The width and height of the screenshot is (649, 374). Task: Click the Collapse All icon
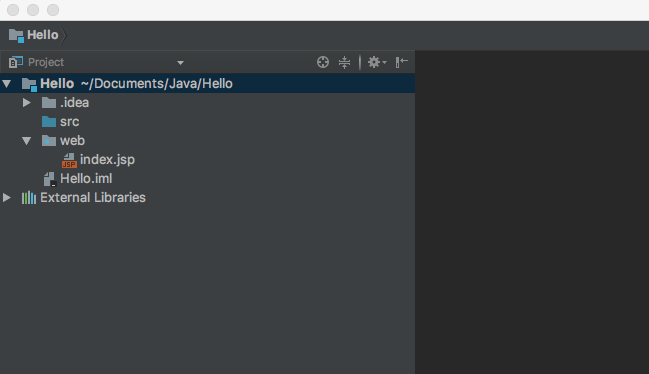[344, 62]
